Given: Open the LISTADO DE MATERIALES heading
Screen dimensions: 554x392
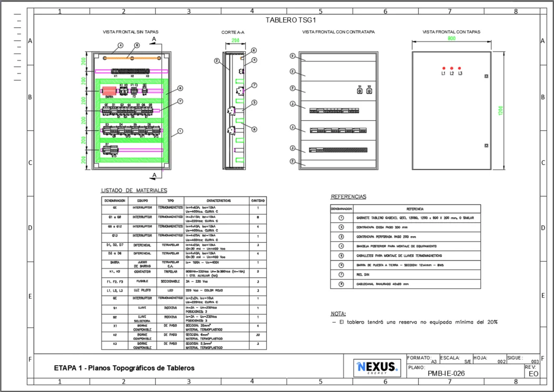Looking at the screenshot, I should [x=133, y=189].
